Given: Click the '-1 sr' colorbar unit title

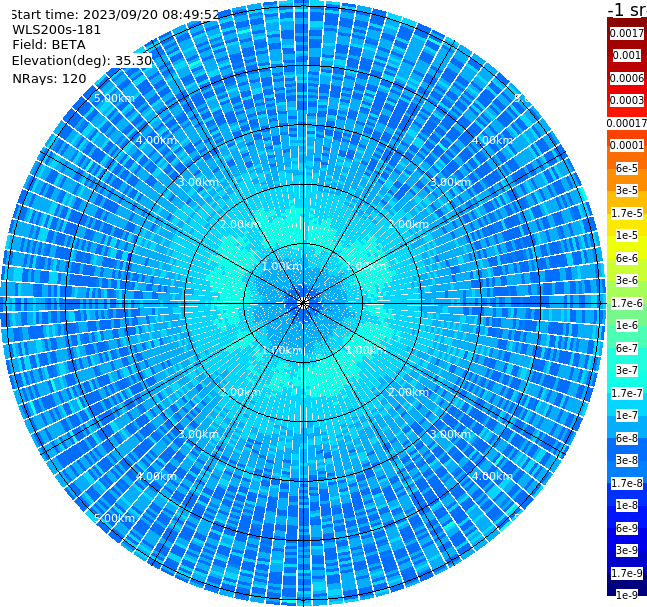Looking at the screenshot, I should pos(627,10).
